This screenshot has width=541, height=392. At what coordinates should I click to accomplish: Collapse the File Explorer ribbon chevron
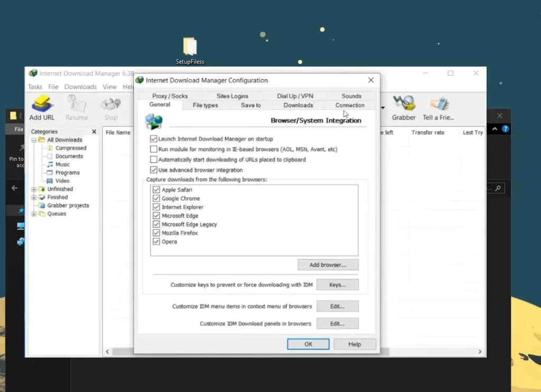pyautogui.click(x=495, y=129)
